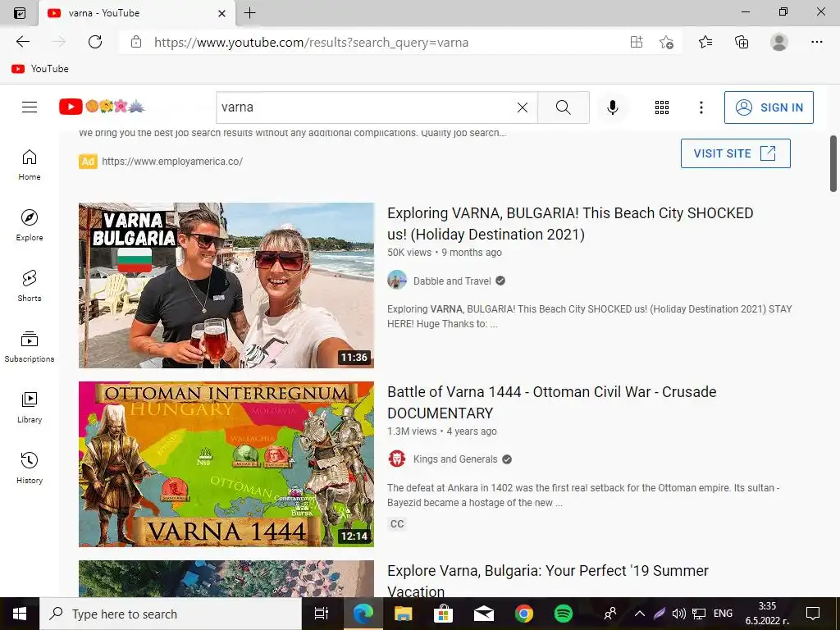Open Subscriptions in sidebar
The height and width of the screenshot is (630, 840).
coord(30,347)
